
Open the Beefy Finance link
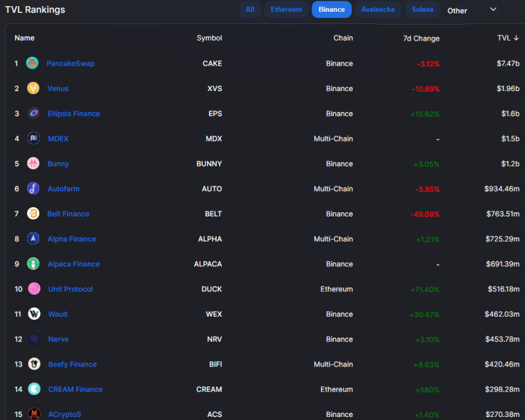[73, 364]
